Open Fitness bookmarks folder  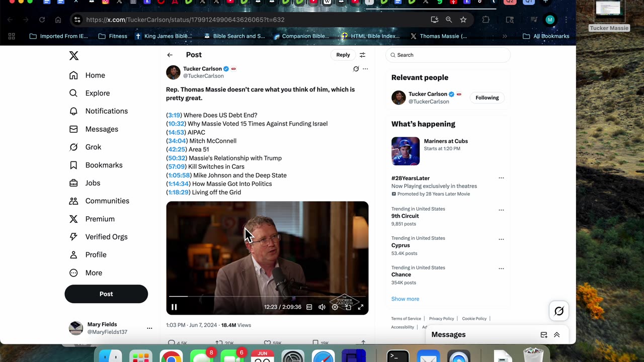pyautogui.click(x=113, y=36)
